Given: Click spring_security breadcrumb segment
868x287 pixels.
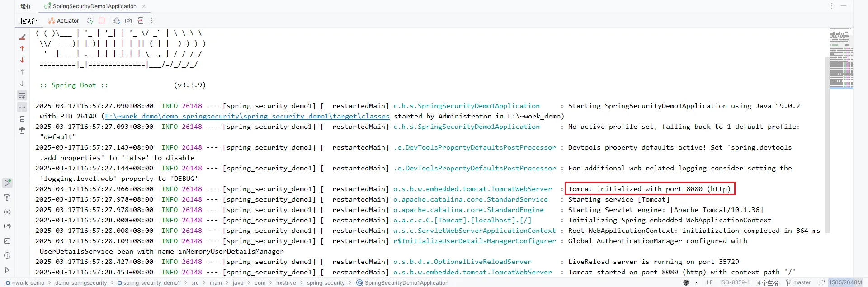Looking at the screenshot, I should [x=325, y=283].
